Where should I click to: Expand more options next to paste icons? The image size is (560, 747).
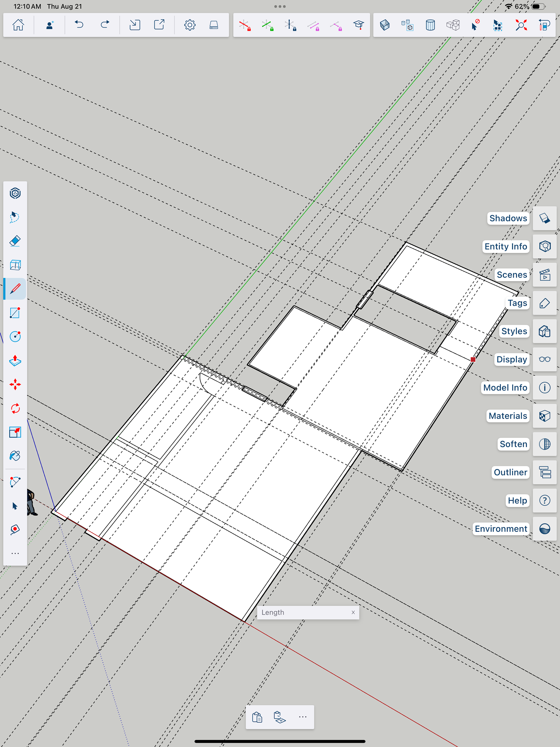point(303,717)
